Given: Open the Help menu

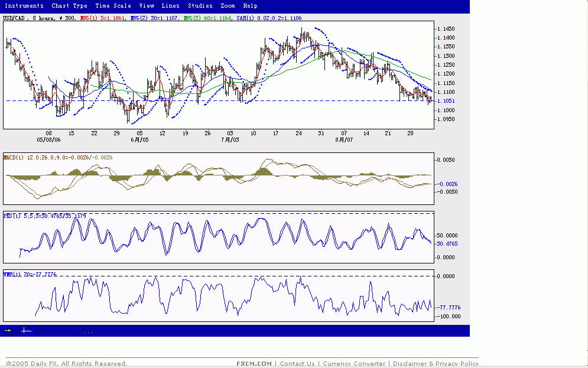Looking at the screenshot, I should click(x=250, y=6).
